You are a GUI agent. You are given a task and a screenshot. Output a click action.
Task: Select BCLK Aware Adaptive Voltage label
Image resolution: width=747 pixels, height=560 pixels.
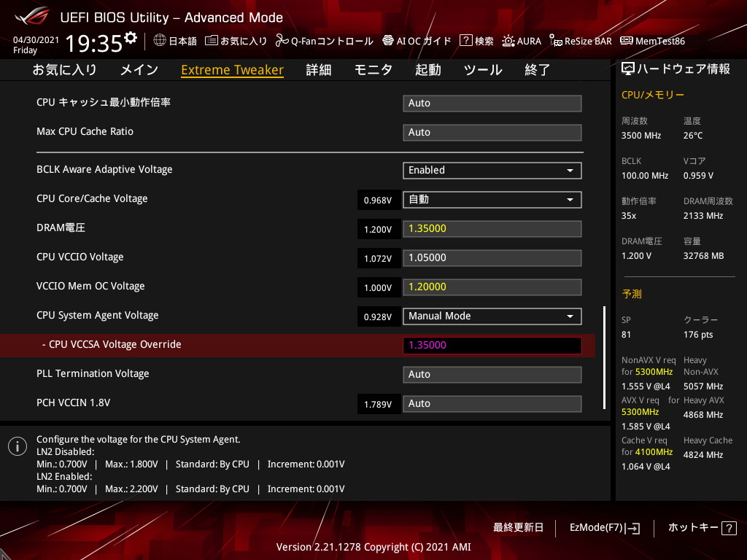(104, 169)
